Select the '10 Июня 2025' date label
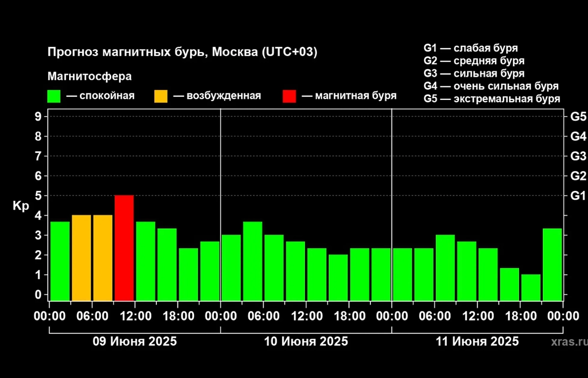The height and width of the screenshot is (378, 588). (306, 341)
